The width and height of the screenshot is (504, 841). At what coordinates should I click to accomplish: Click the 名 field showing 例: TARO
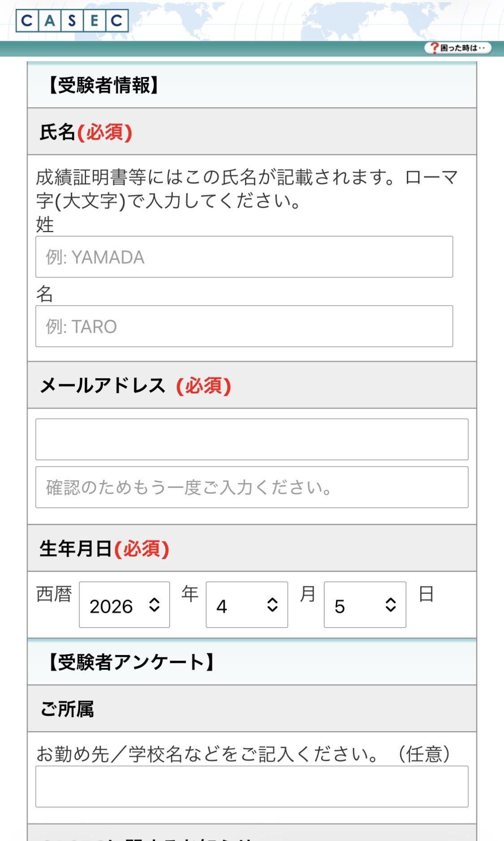(244, 327)
